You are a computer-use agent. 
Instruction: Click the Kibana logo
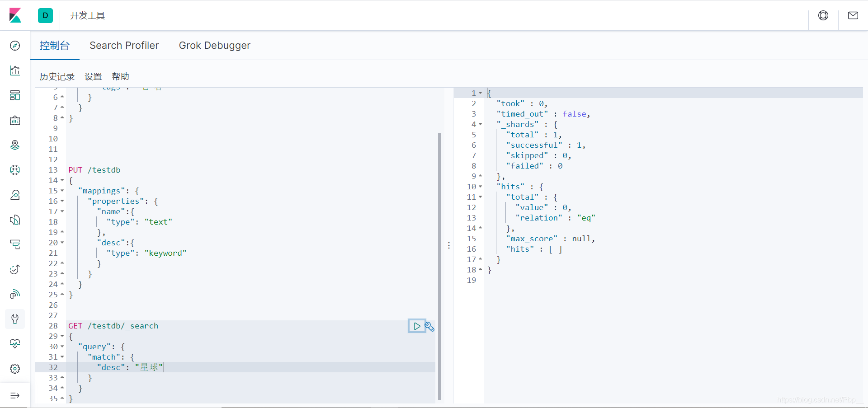click(15, 15)
